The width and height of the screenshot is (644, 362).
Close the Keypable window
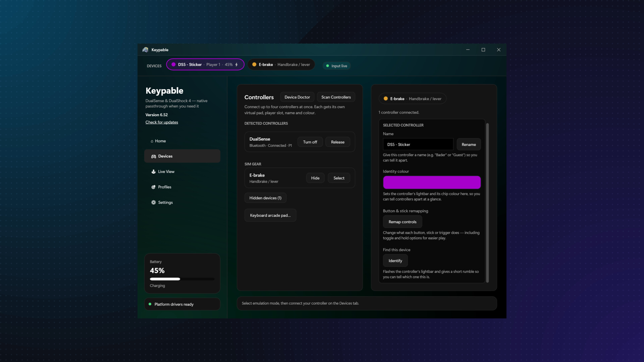499,50
